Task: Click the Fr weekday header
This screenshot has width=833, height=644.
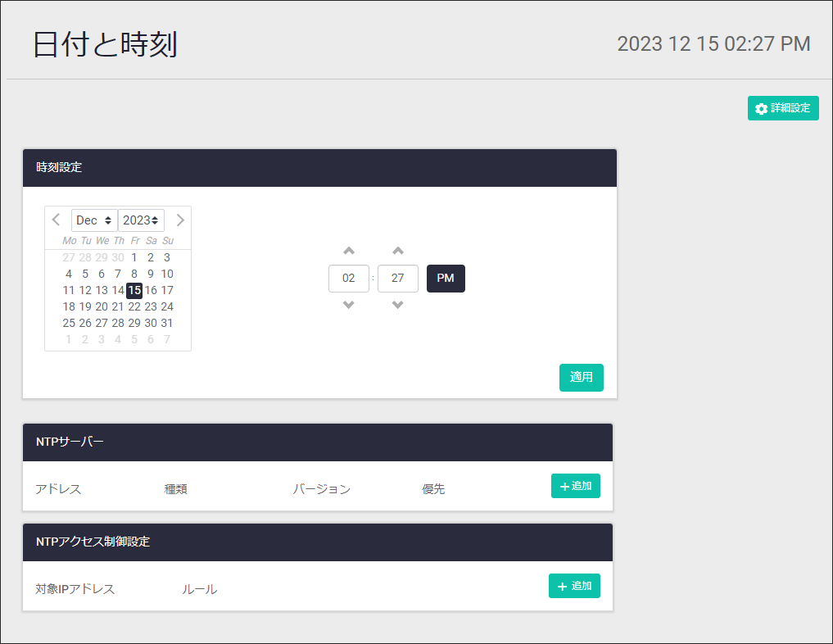Action: (x=135, y=241)
